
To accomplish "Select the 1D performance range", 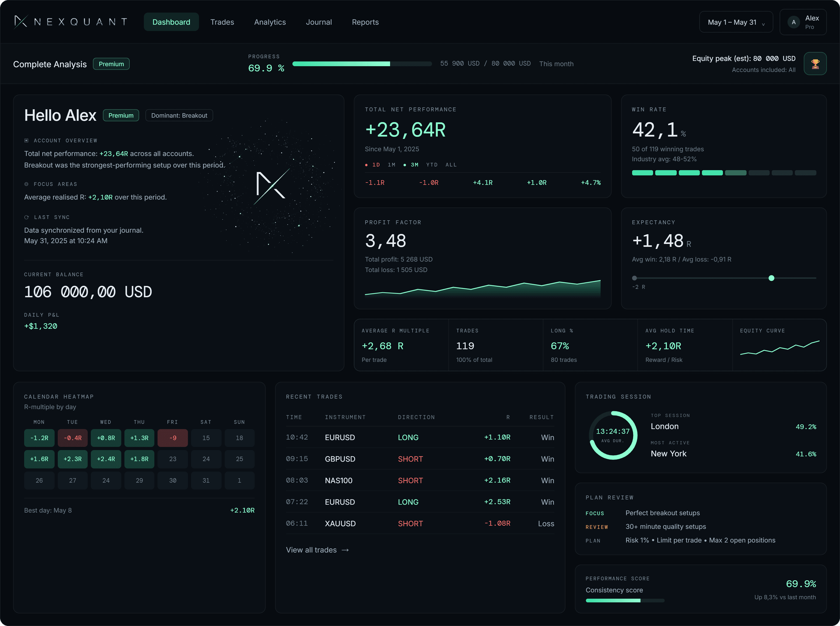I will (x=372, y=165).
